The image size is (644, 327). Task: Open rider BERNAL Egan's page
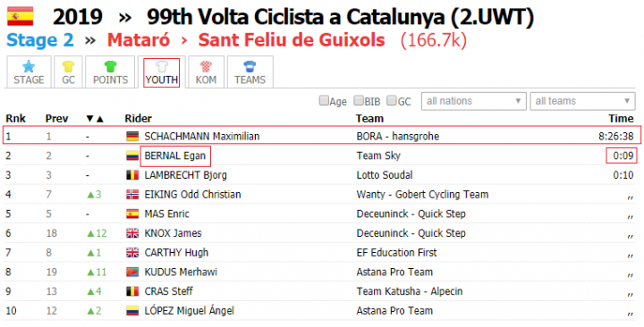175,156
